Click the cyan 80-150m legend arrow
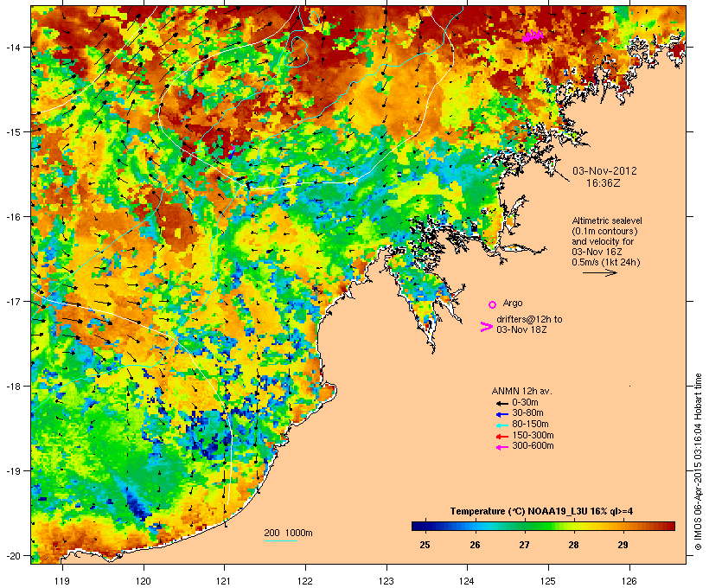 tap(501, 425)
